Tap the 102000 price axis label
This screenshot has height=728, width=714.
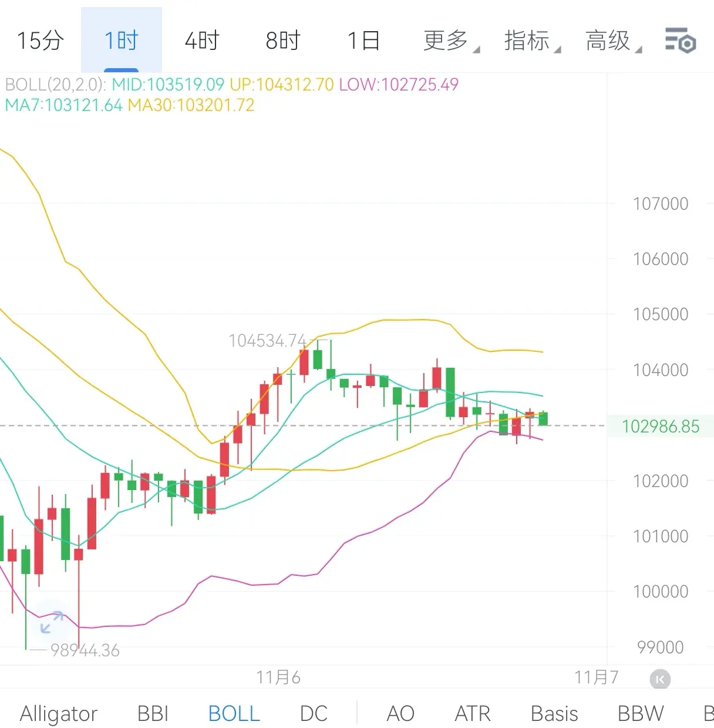pyautogui.click(x=661, y=481)
